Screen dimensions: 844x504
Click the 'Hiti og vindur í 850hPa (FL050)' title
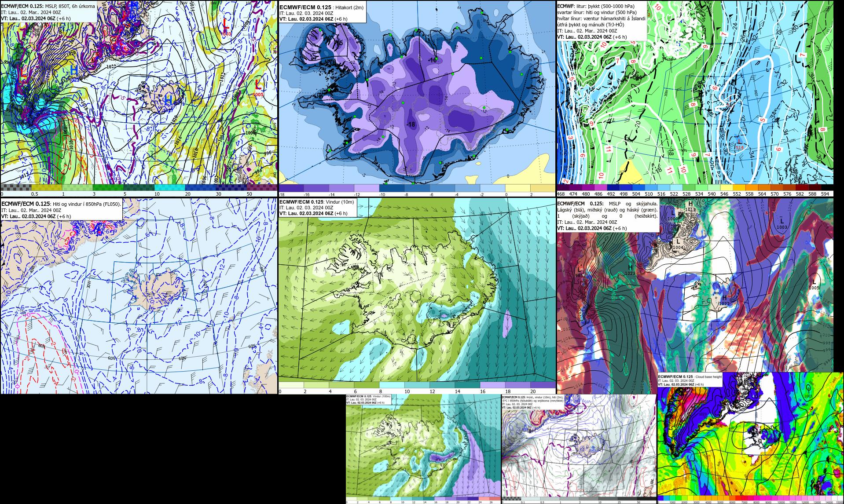[87, 204]
